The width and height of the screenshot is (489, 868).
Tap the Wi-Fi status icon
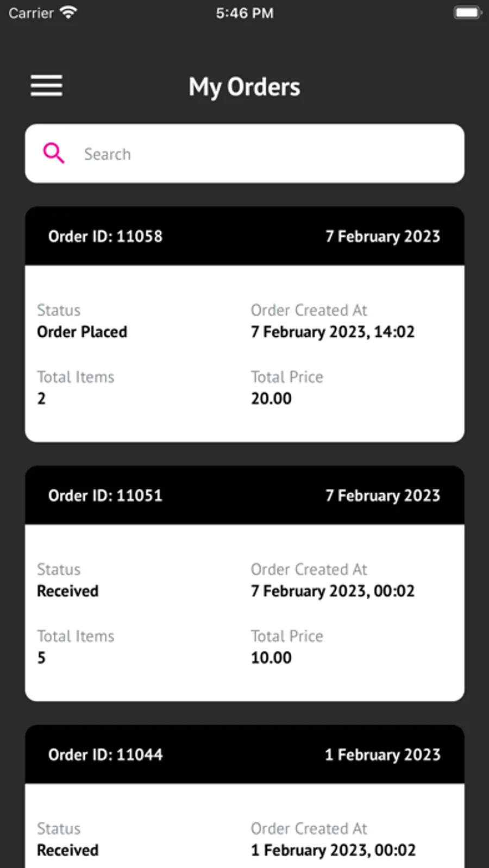[x=68, y=12]
